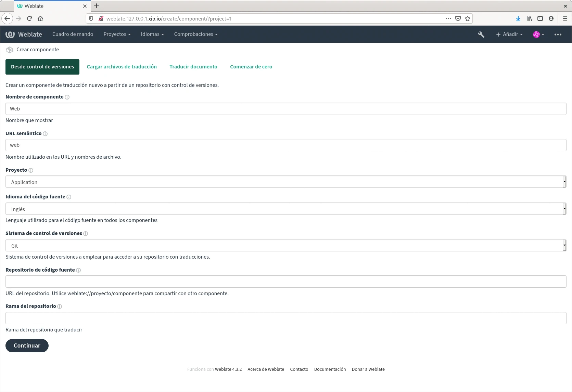Click the Firefox downloads arrow icon
The height and width of the screenshot is (392, 572).
(518, 18)
